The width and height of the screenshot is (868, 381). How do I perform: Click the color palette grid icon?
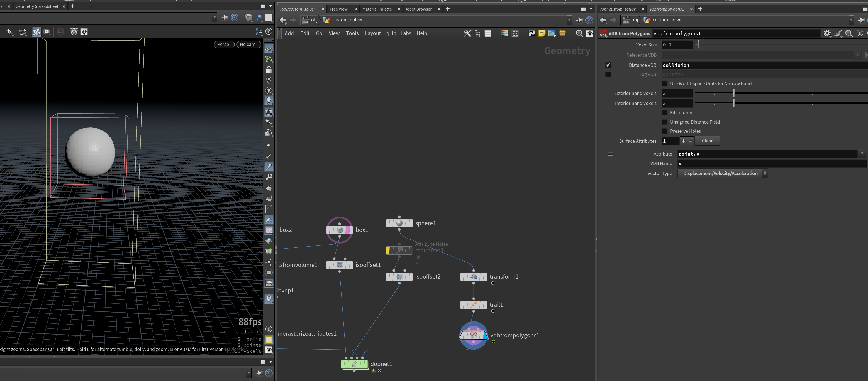[x=504, y=33]
